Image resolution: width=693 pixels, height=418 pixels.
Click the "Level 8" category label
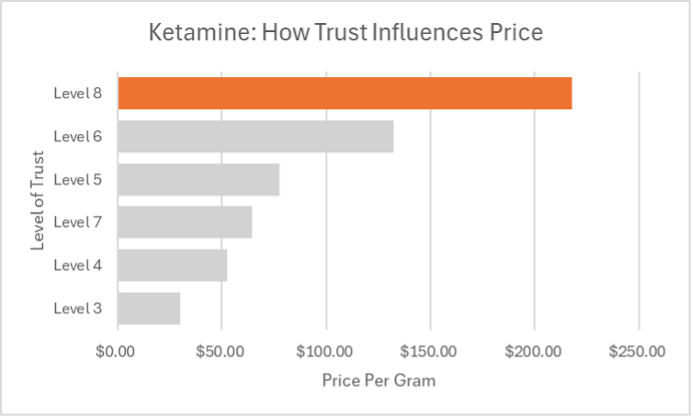point(78,93)
